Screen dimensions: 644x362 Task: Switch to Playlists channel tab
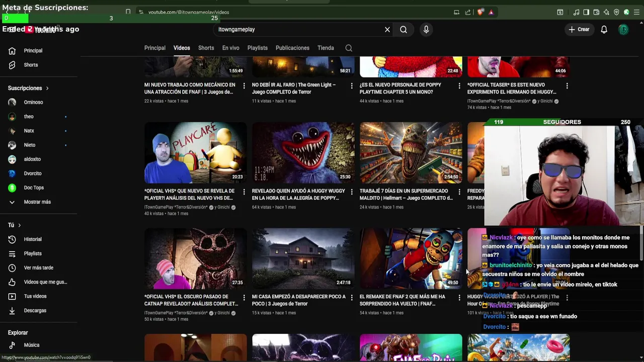click(x=258, y=48)
